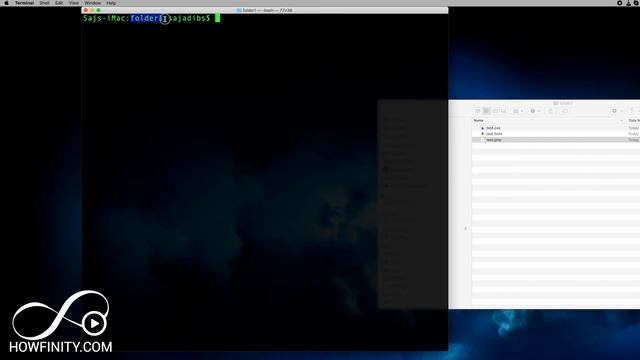Open the Edit menu
The height and width of the screenshot is (360, 640).
pos(59,3)
